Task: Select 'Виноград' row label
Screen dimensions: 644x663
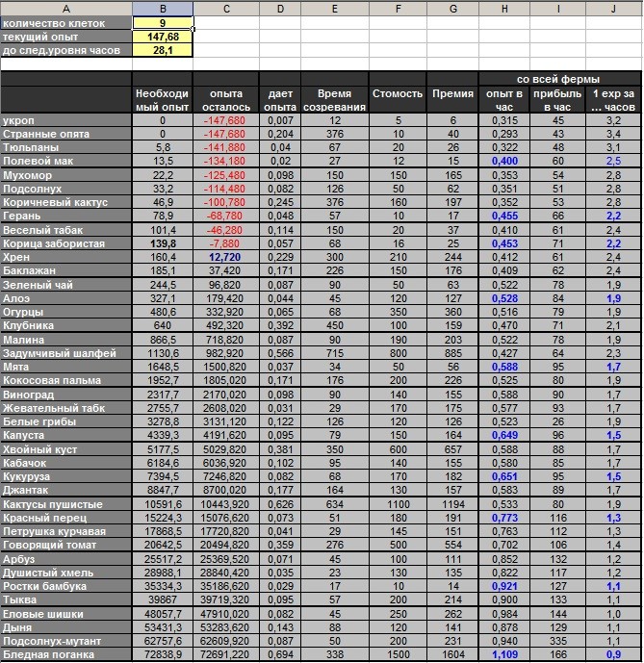Action: [x=66, y=395]
